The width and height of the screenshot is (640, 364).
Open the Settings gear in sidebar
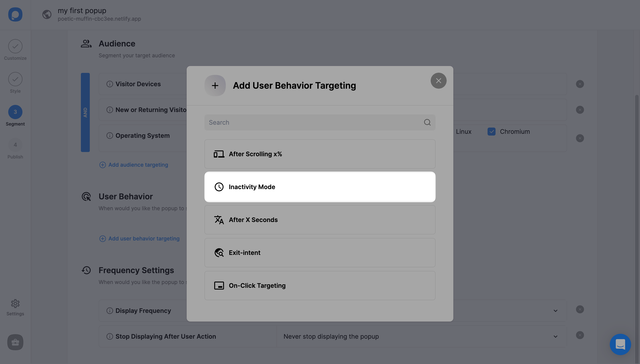15,304
